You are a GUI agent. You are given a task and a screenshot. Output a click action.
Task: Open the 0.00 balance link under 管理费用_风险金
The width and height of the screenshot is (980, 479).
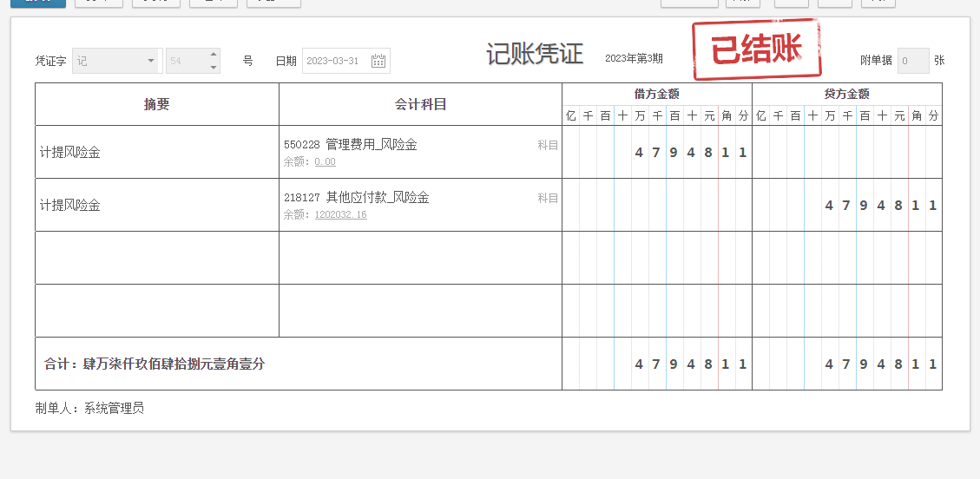pyautogui.click(x=325, y=162)
